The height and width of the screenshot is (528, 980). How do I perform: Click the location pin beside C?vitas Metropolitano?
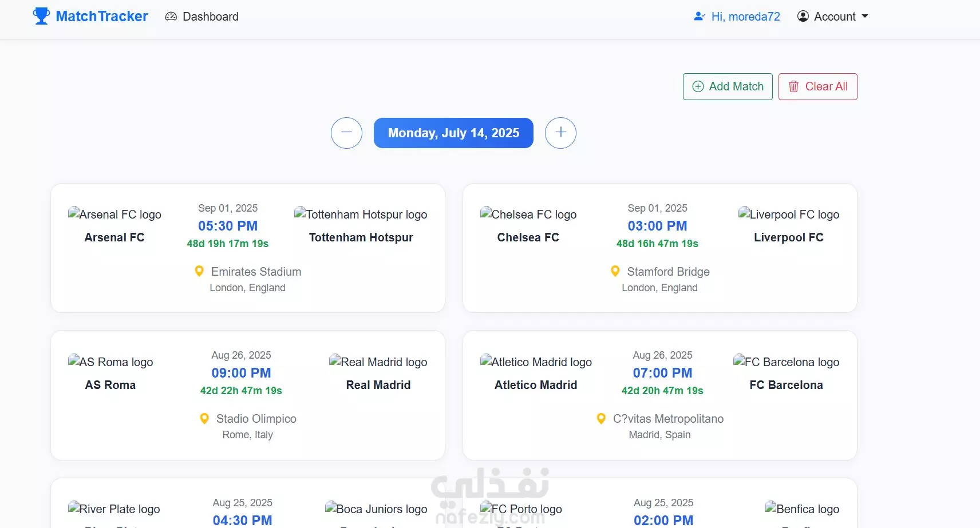(601, 419)
